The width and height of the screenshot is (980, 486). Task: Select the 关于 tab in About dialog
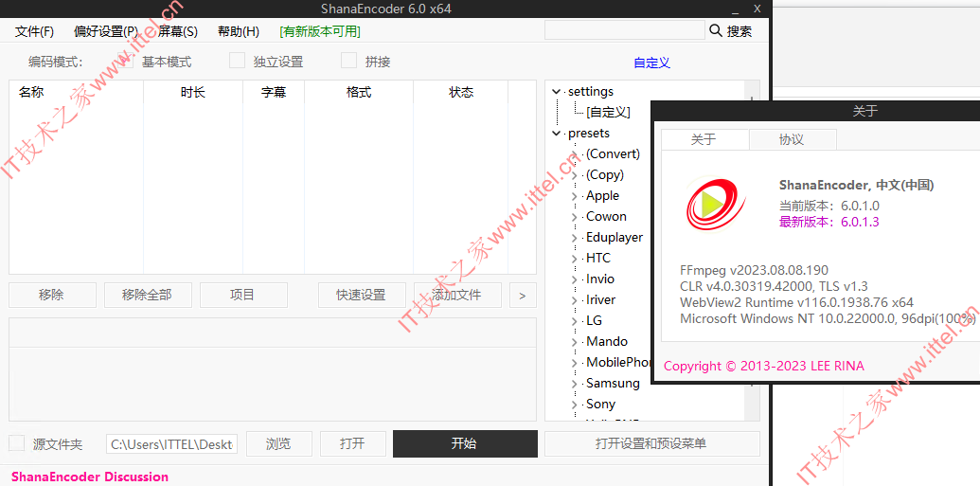coord(704,139)
